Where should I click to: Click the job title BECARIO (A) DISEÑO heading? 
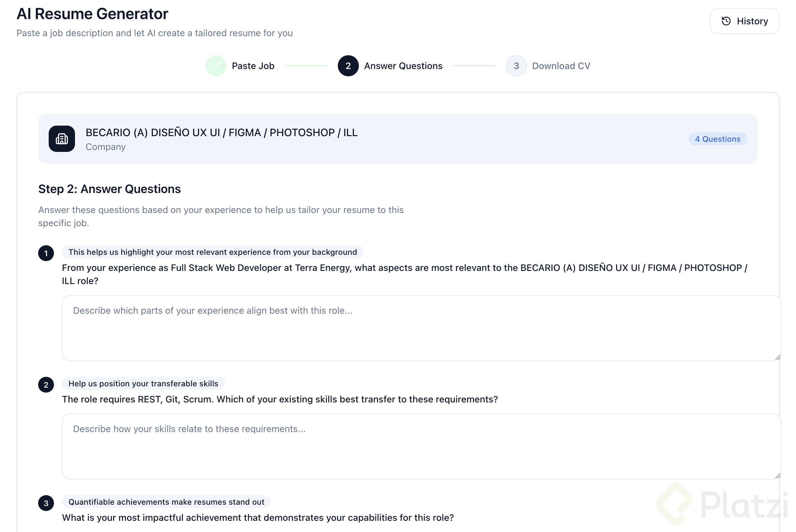click(221, 132)
